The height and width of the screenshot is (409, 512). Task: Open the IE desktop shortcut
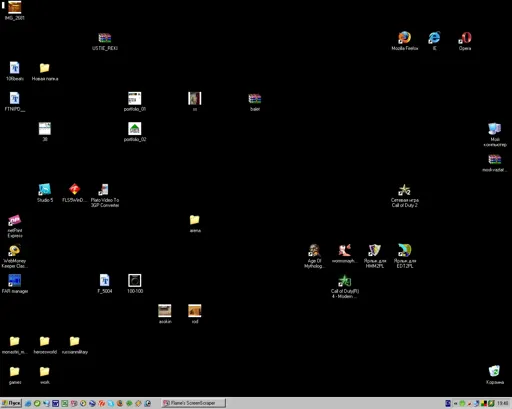[x=434, y=38]
